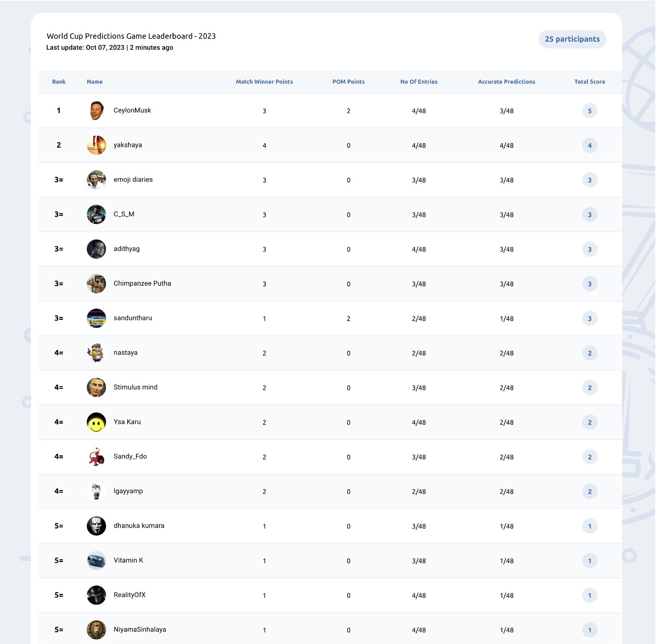Image resolution: width=656 pixels, height=644 pixels.
Task: Select the Stimulus mind name
Action: click(135, 387)
